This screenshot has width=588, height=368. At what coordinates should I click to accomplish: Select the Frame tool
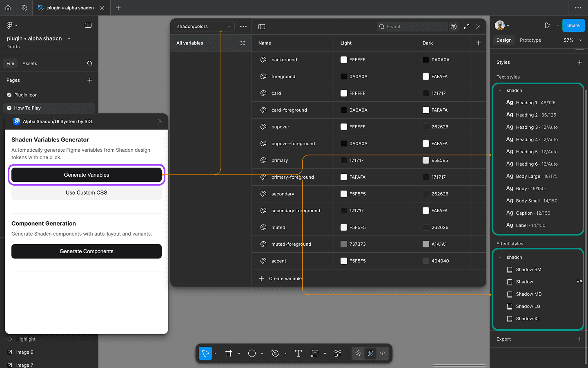tap(229, 353)
